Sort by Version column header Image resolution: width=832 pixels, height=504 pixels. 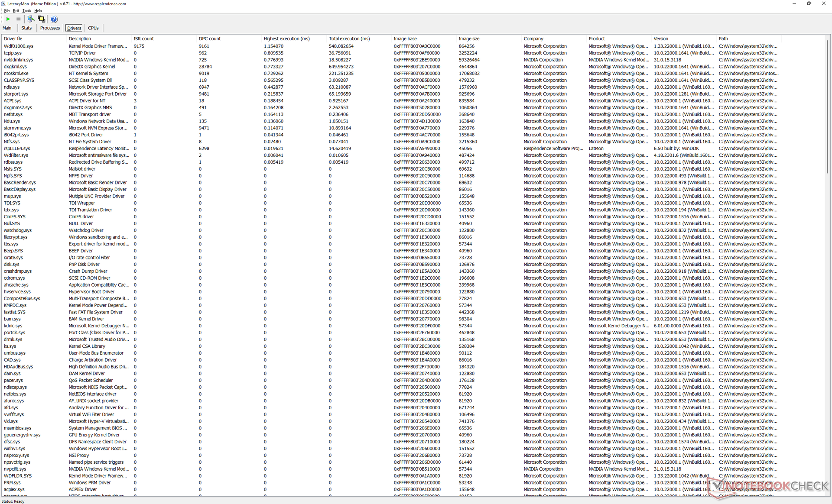(x=684, y=39)
